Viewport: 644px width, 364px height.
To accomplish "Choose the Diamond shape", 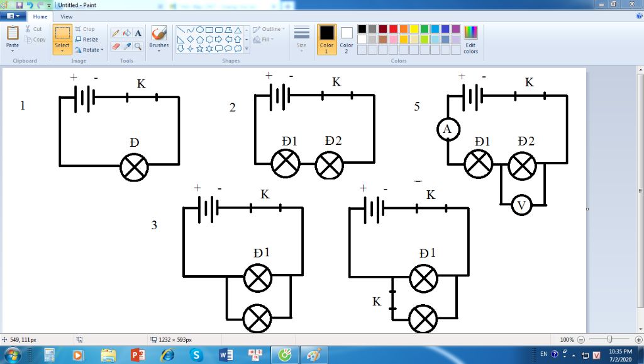I will pyautogui.click(x=190, y=40).
